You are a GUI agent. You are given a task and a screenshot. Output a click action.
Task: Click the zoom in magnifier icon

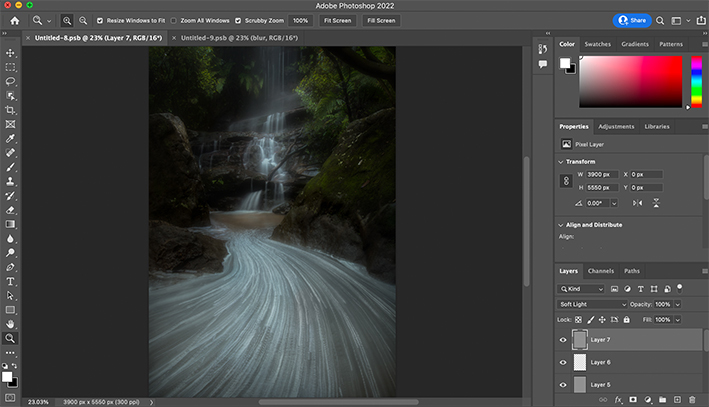[67, 20]
